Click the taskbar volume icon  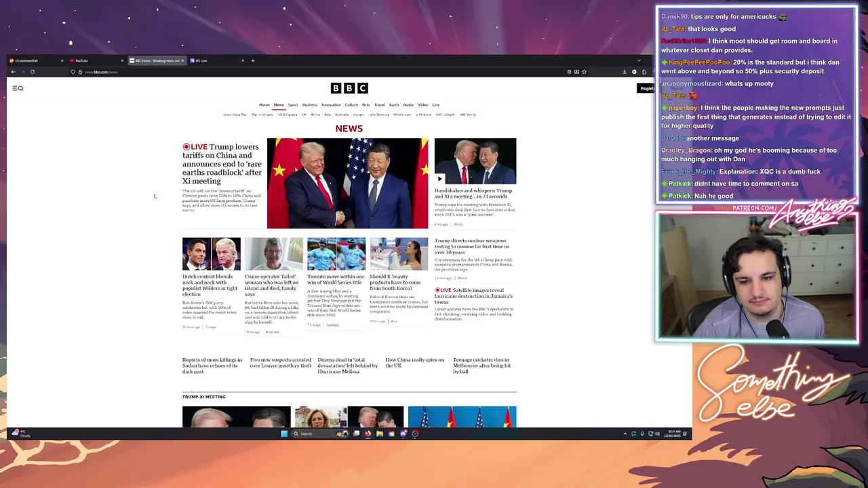point(657,434)
